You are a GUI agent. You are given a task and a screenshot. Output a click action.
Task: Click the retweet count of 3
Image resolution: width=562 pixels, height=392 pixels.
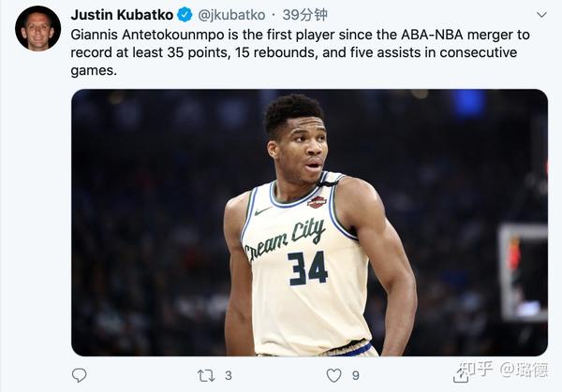pyautogui.click(x=229, y=375)
